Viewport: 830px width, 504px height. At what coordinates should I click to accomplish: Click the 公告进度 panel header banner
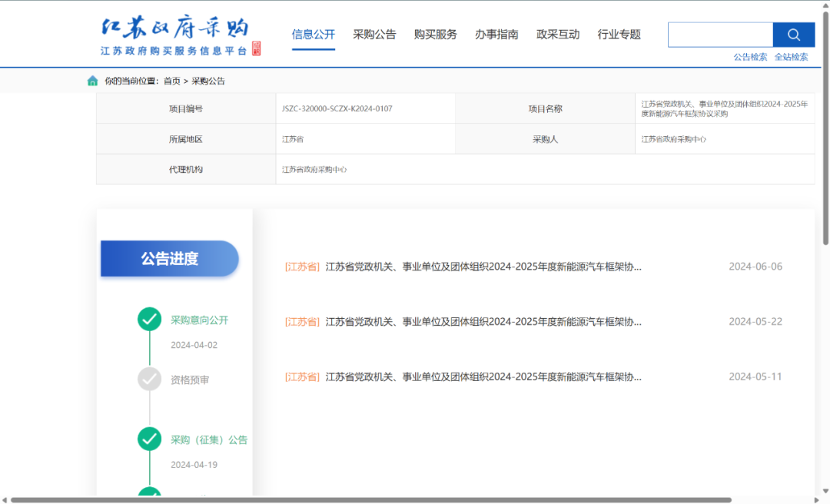(x=169, y=260)
